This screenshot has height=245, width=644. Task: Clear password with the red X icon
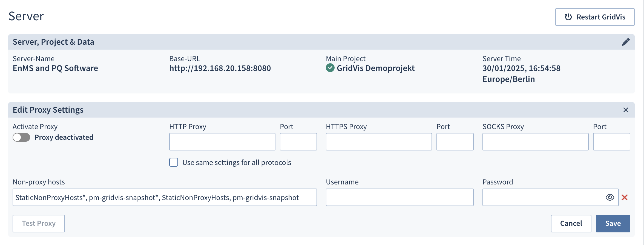(625, 197)
